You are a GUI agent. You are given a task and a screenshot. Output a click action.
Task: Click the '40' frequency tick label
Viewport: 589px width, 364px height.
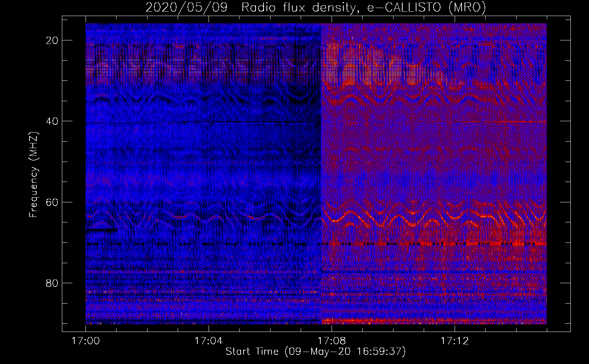[x=52, y=121]
